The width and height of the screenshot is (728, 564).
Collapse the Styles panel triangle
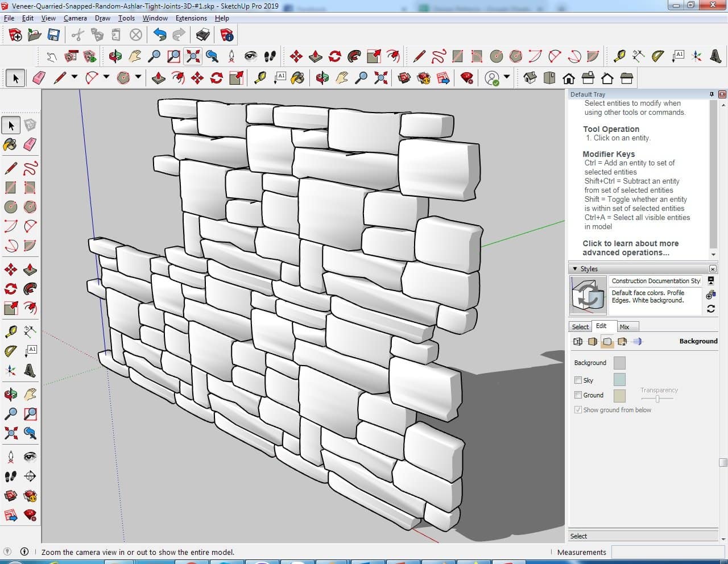point(575,268)
